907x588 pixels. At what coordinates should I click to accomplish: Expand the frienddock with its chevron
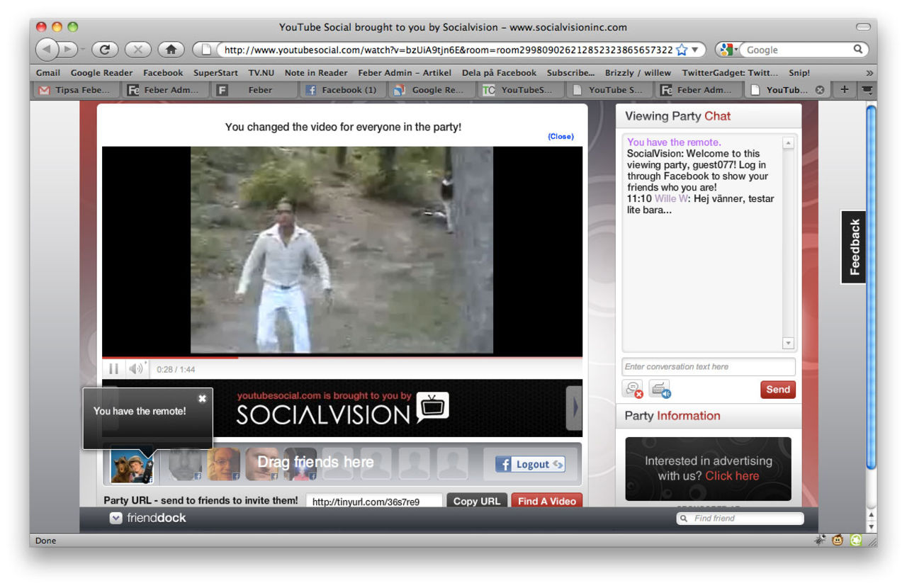pyautogui.click(x=116, y=518)
